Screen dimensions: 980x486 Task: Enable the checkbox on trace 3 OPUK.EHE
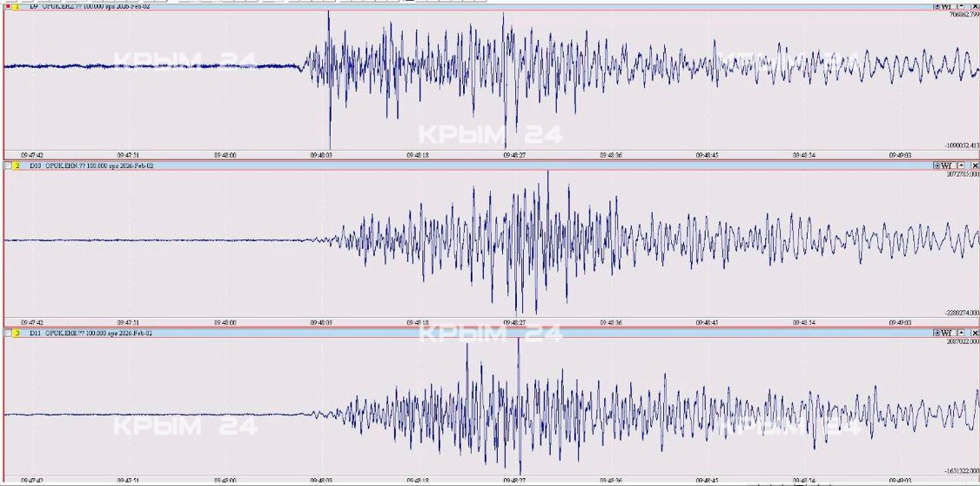click(x=7, y=333)
